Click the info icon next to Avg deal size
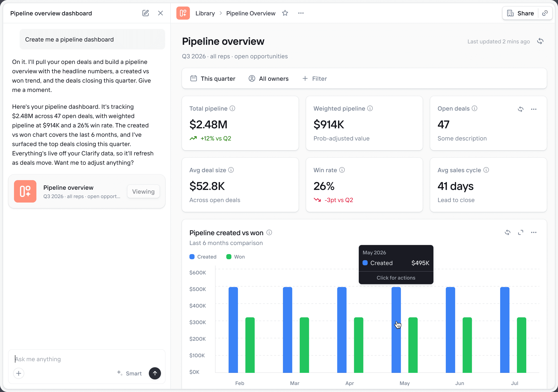 [231, 170]
